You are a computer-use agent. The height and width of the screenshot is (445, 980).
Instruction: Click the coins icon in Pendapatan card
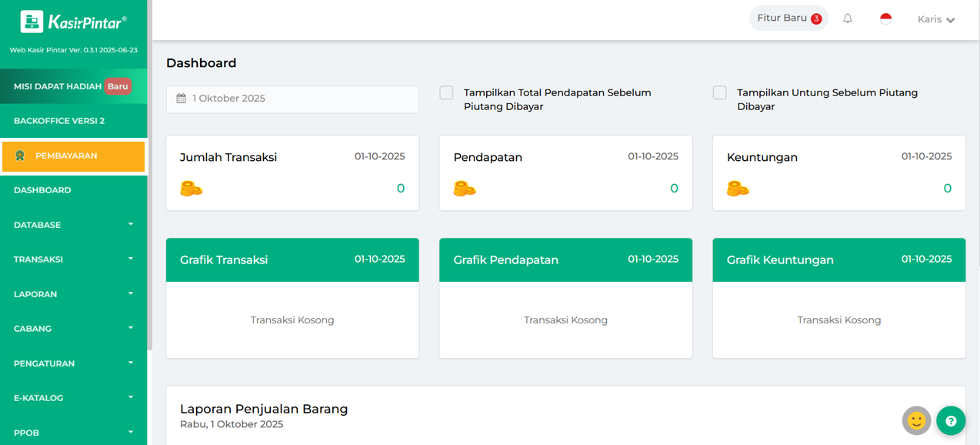[465, 189]
